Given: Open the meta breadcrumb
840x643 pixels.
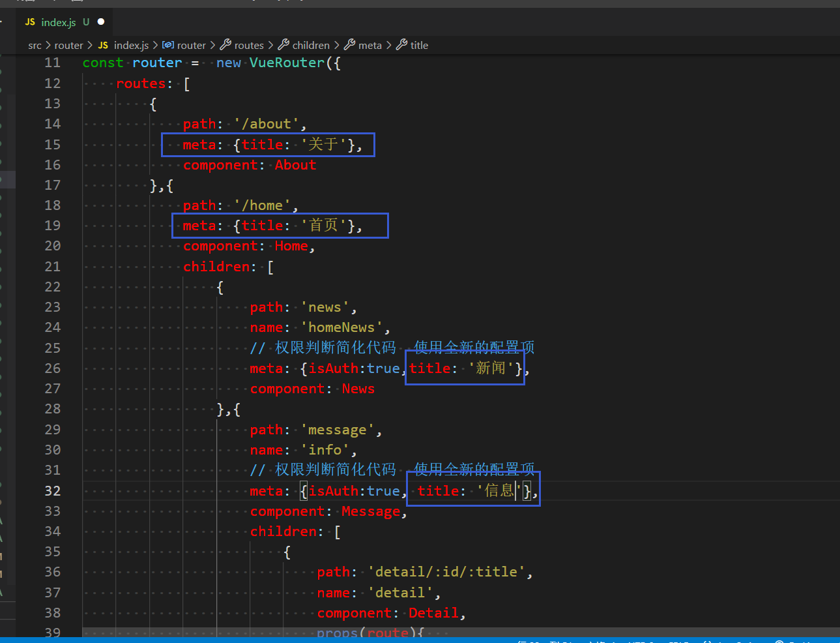Looking at the screenshot, I should (x=369, y=45).
